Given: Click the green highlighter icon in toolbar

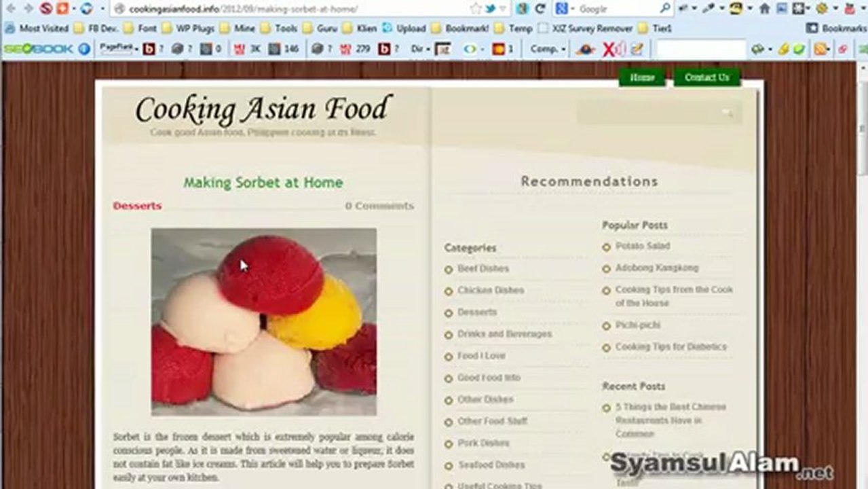Looking at the screenshot, I should (799, 49).
